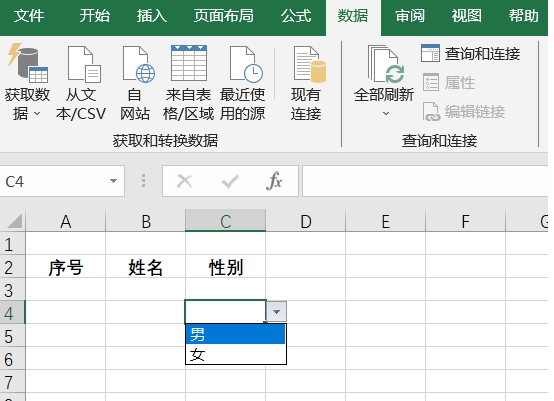Image resolution: width=554 pixels, height=401 pixels.
Task: Click the 编辑链接 (Edit Links) button
Action: (464, 112)
